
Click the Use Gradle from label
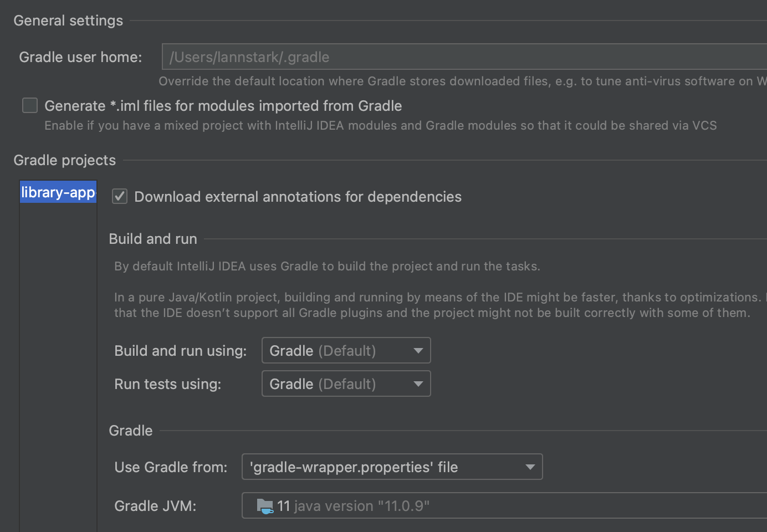171,467
